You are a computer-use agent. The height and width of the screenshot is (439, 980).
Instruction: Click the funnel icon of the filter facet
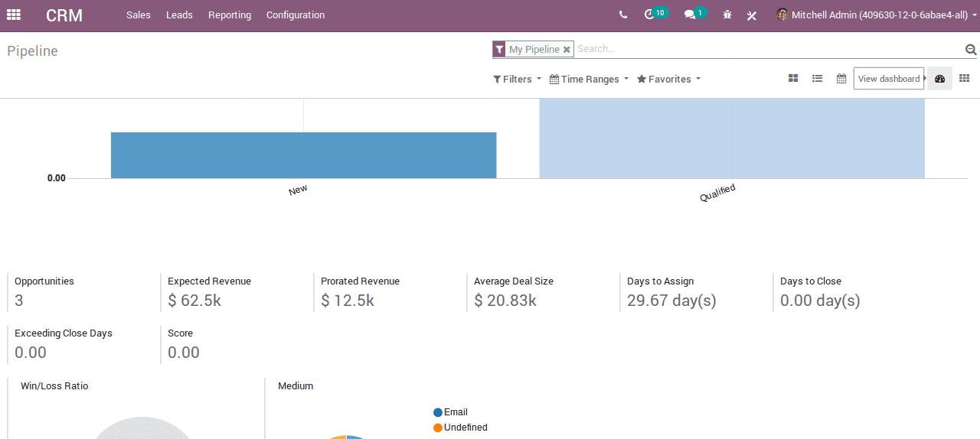[x=499, y=50]
